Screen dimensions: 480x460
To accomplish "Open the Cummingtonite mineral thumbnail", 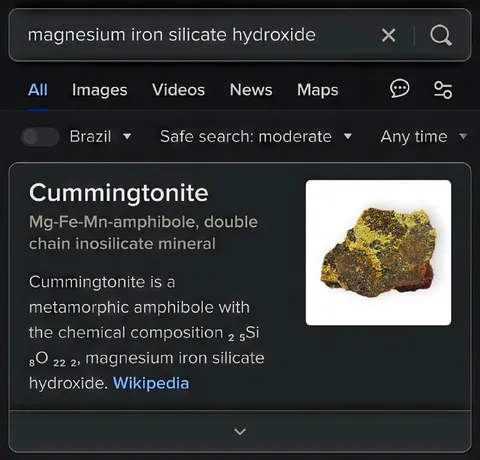I will pos(378,253).
